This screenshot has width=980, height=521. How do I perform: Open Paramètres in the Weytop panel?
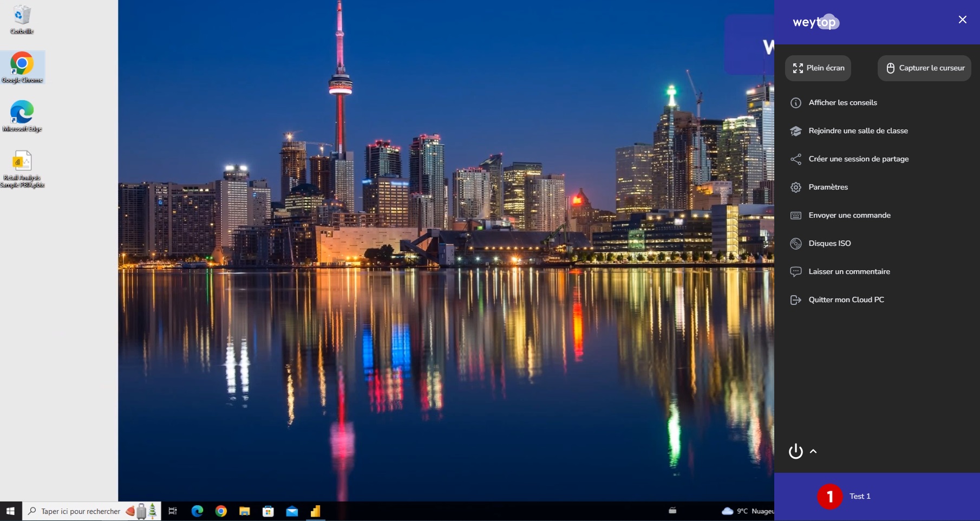828,187
